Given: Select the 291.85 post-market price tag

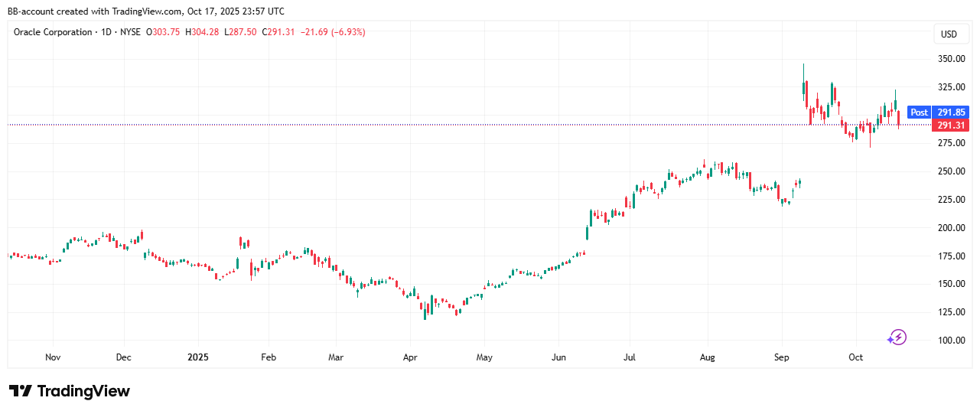Looking at the screenshot, I should [951, 112].
